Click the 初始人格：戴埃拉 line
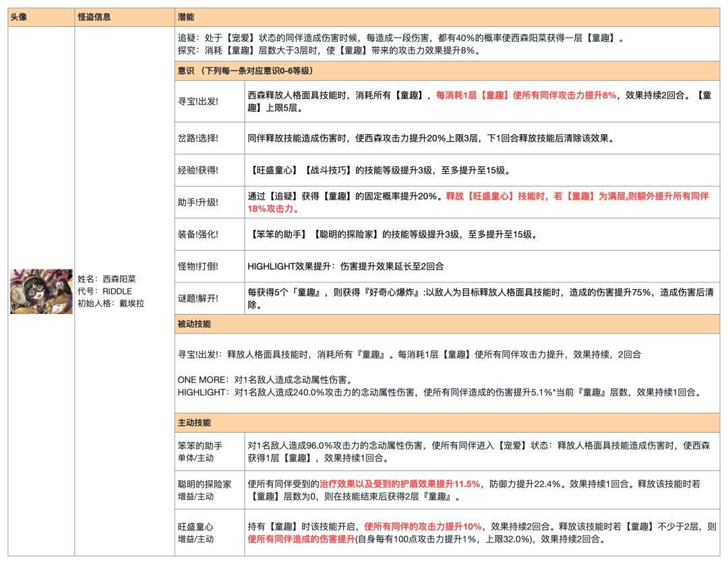The image size is (728, 564). (111, 303)
